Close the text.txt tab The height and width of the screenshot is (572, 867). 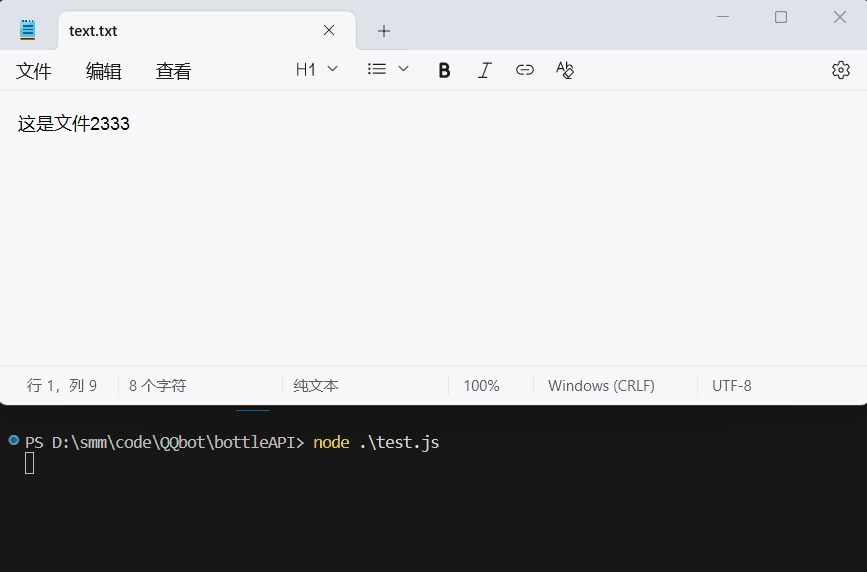329,30
